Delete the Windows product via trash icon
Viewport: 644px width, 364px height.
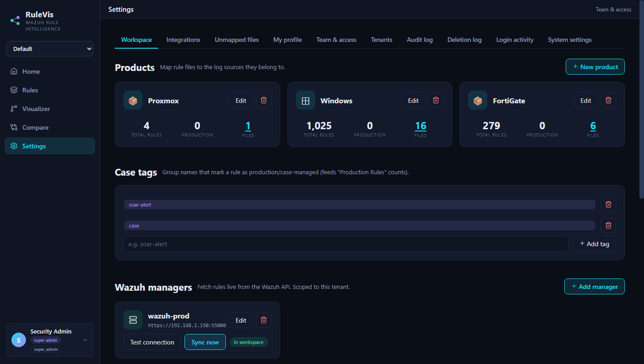[x=436, y=101]
